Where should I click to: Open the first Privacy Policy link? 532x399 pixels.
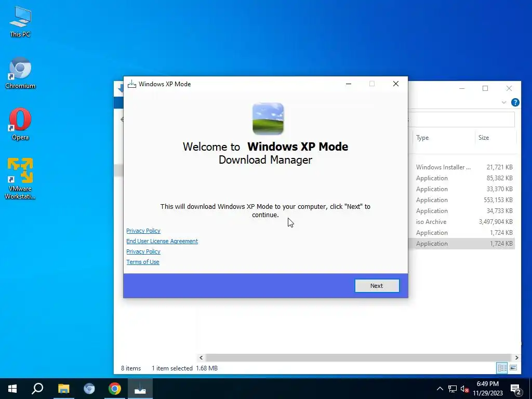(143, 231)
